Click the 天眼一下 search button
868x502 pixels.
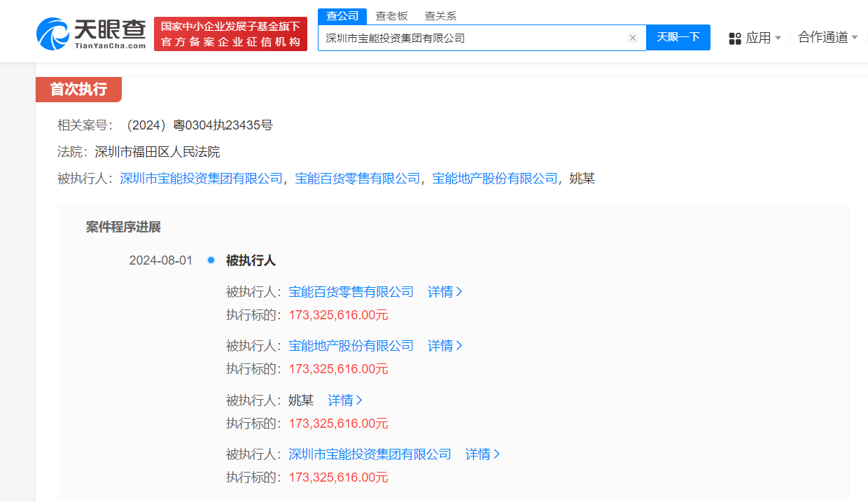[678, 38]
